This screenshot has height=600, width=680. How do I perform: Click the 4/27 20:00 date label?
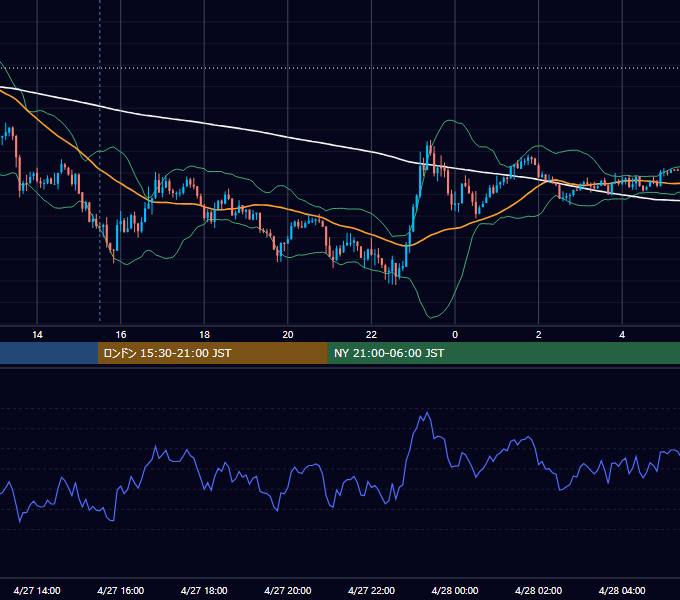288,590
